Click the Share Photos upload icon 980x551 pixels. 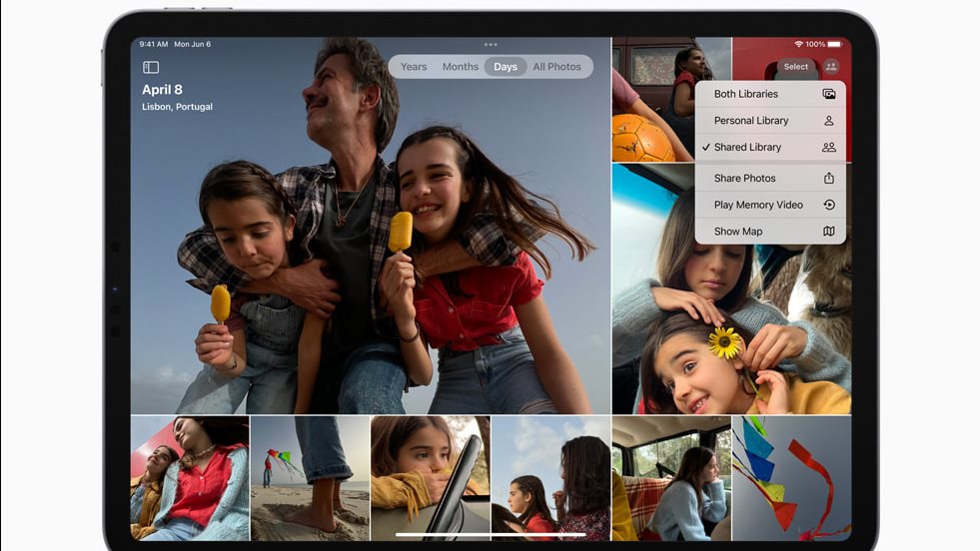point(828,179)
